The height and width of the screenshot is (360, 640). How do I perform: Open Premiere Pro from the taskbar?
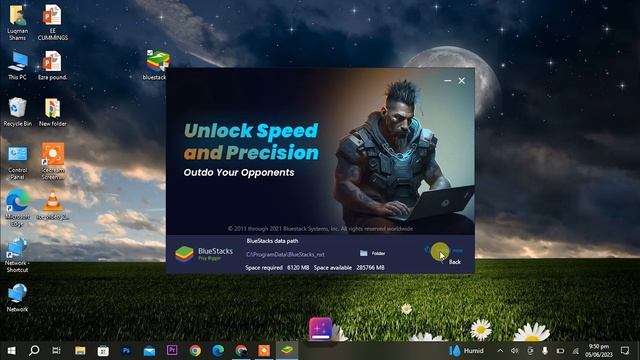click(x=172, y=351)
